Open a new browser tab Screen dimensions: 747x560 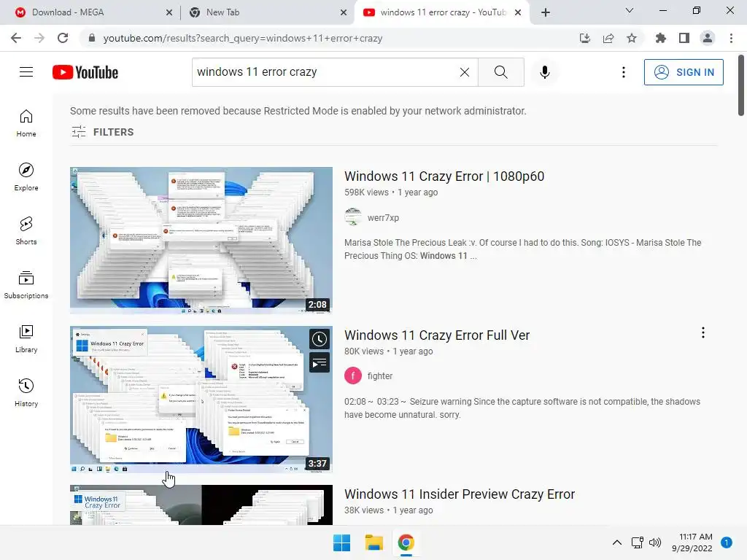coord(546,12)
